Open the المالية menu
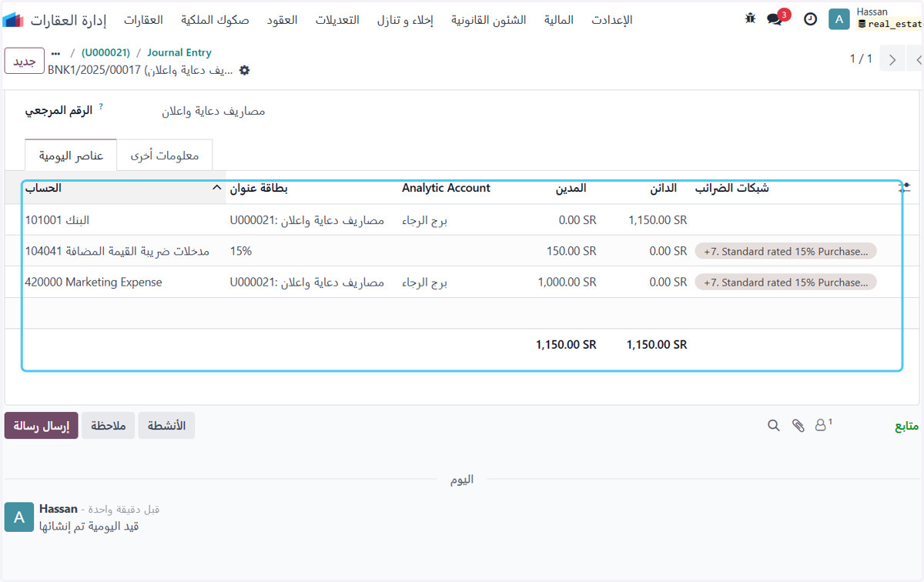Viewport: 924px width, 582px height. click(x=559, y=20)
